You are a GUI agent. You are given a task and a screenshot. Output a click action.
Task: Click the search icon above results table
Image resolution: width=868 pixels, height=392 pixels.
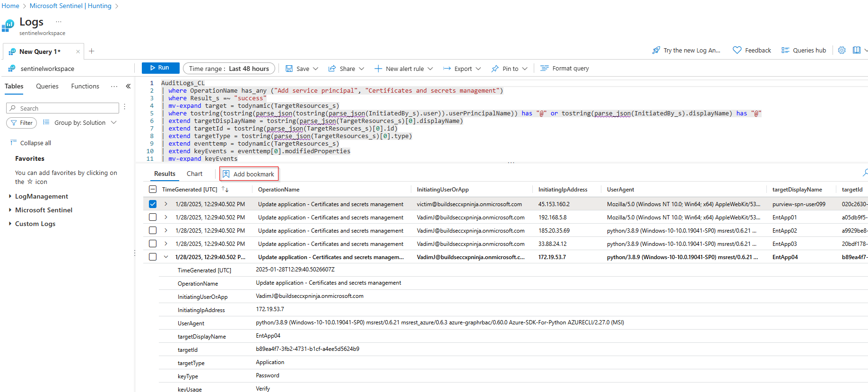(x=865, y=173)
